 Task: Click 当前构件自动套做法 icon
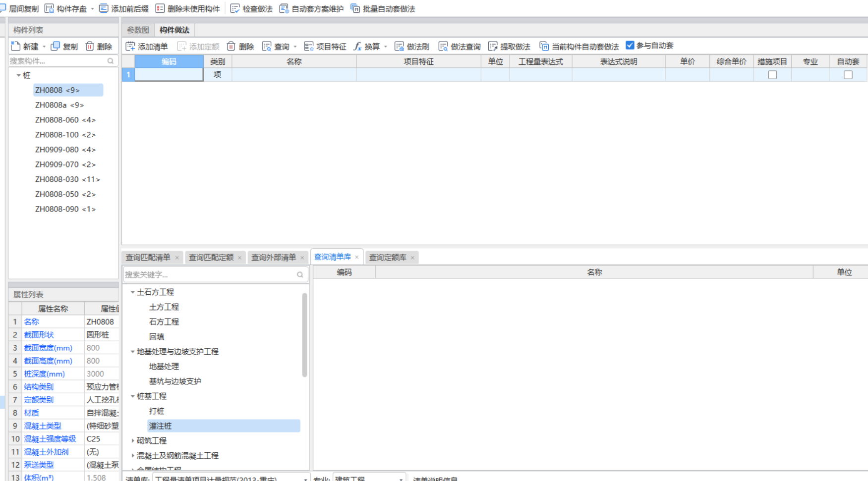tap(544, 46)
